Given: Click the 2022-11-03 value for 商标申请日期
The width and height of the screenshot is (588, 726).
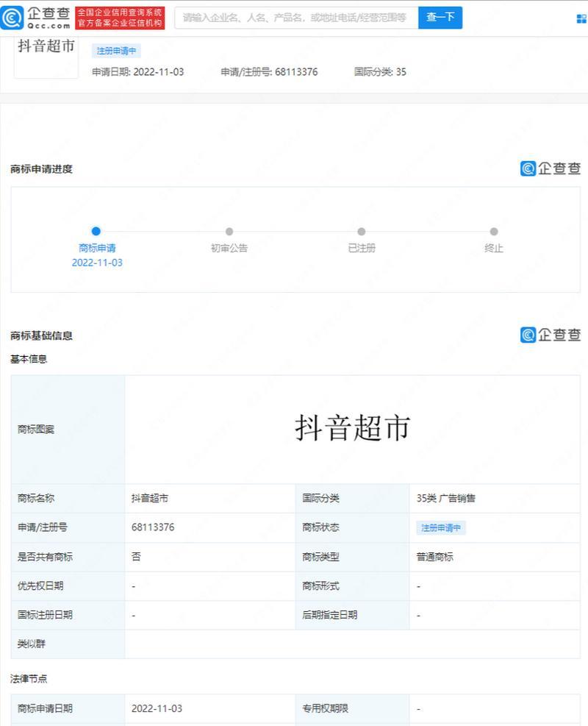Looking at the screenshot, I should [157, 708].
